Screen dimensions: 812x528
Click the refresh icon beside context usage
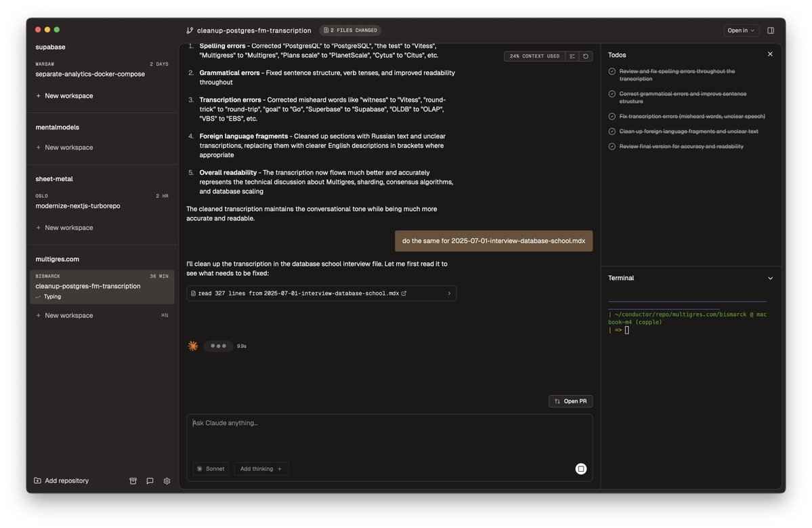click(586, 56)
